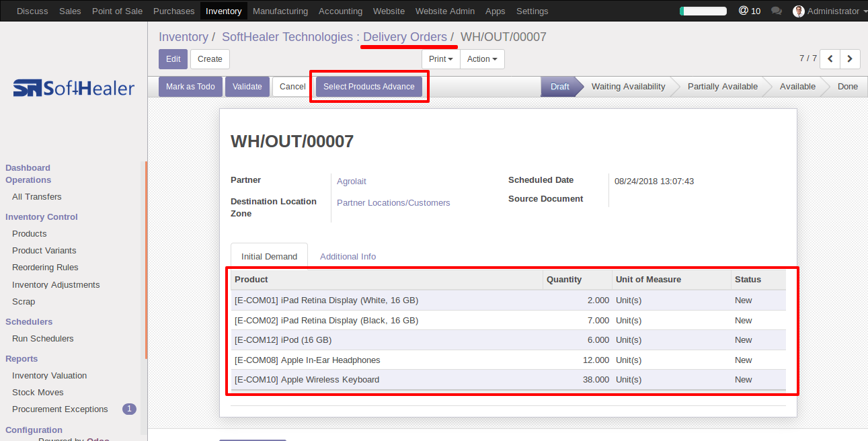Viewport: 868px width, 441px height.
Task: Open the Point of Sale menu
Action: click(x=117, y=11)
